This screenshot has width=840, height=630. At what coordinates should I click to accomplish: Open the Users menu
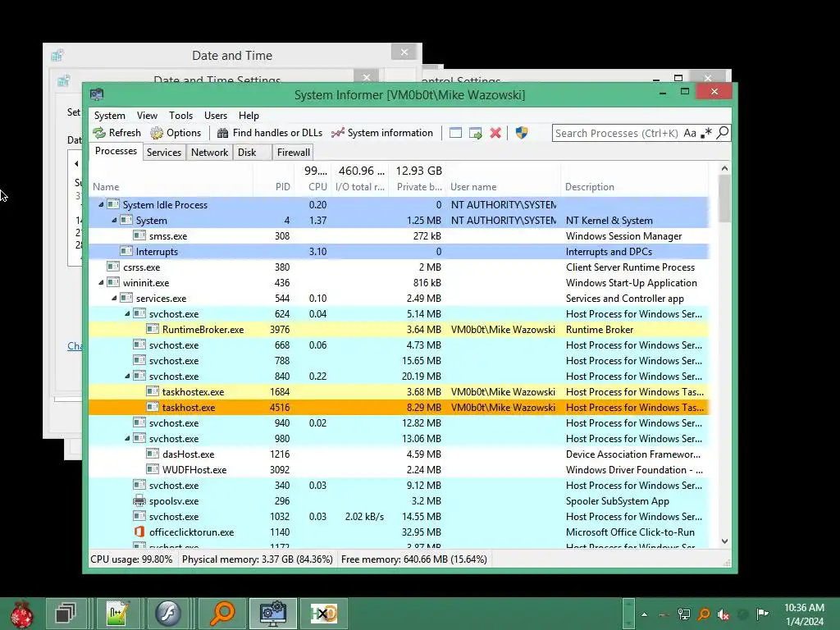coord(216,116)
